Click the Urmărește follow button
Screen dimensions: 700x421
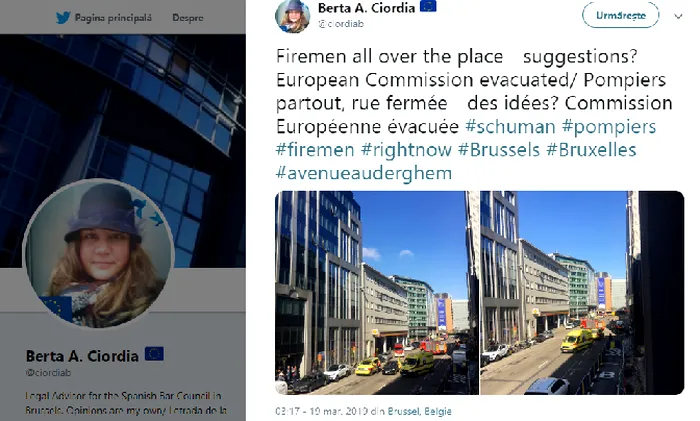(x=621, y=15)
